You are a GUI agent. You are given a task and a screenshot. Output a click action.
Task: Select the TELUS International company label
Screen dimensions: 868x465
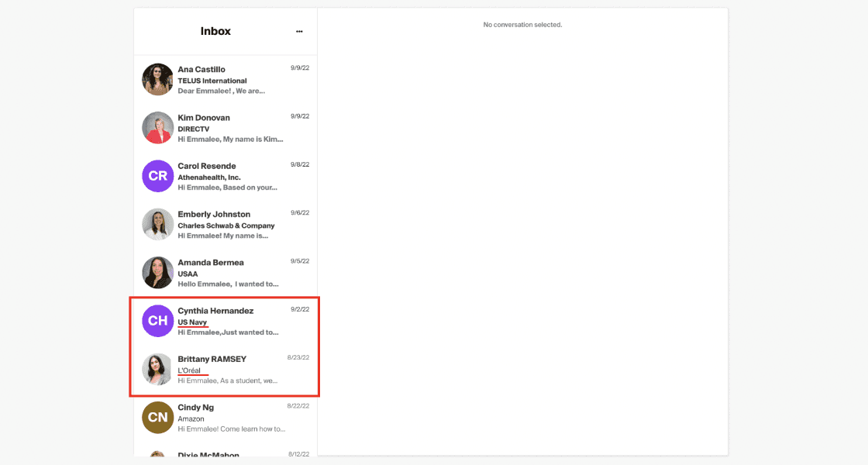coord(212,81)
